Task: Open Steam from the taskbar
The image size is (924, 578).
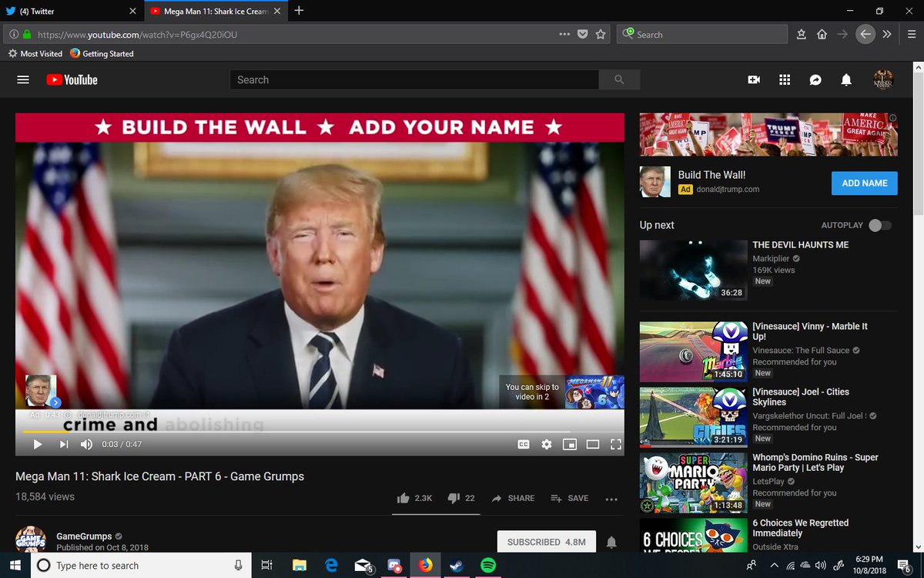Action: (x=456, y=565)
